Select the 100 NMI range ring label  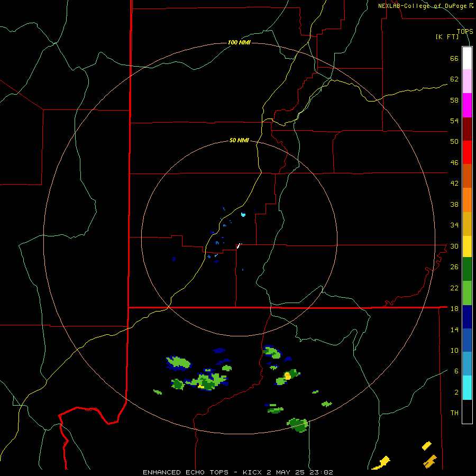[239, 42]
